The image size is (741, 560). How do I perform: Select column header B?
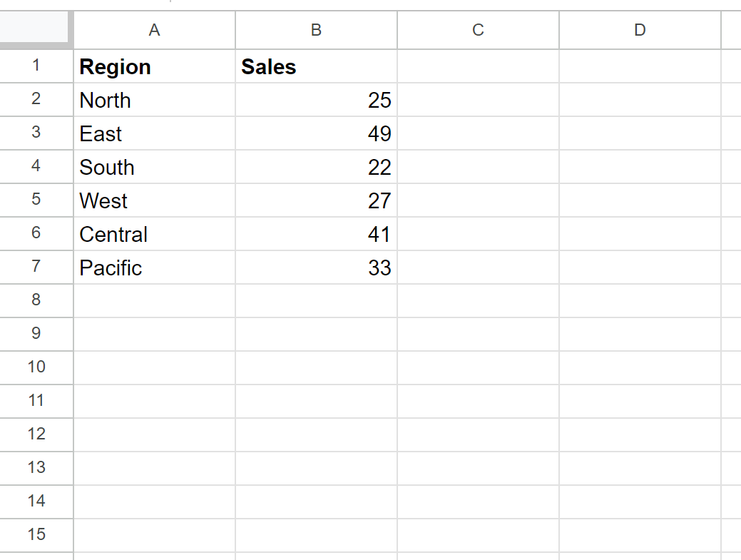(316, 30)
